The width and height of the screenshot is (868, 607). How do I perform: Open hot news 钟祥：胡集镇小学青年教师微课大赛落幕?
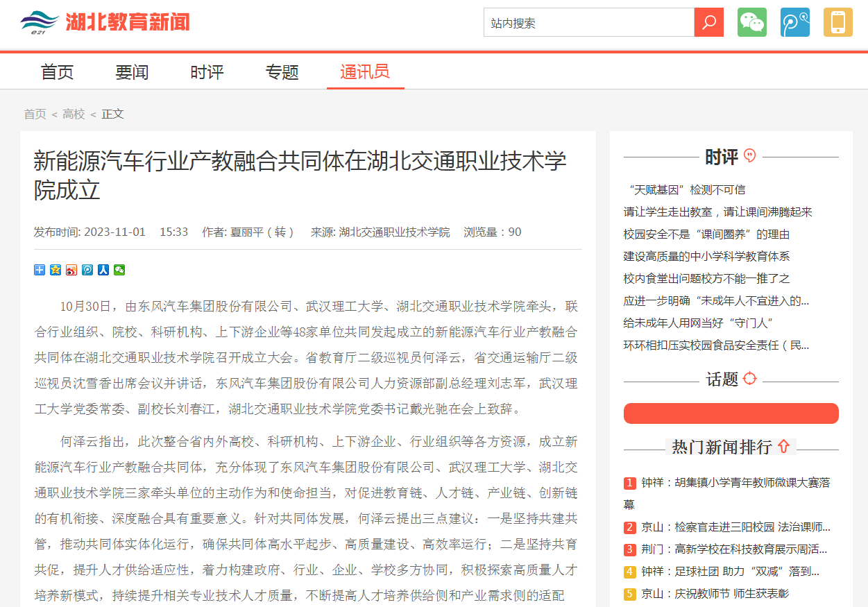coord(727,493)
